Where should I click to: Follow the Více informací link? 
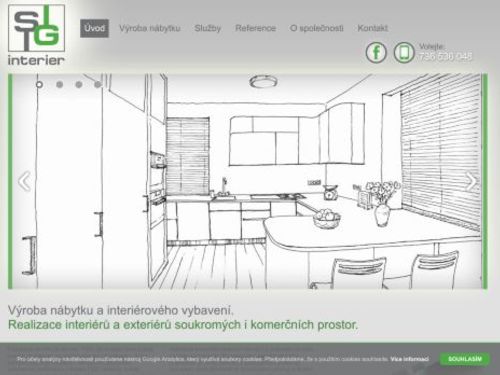(410, 359)
